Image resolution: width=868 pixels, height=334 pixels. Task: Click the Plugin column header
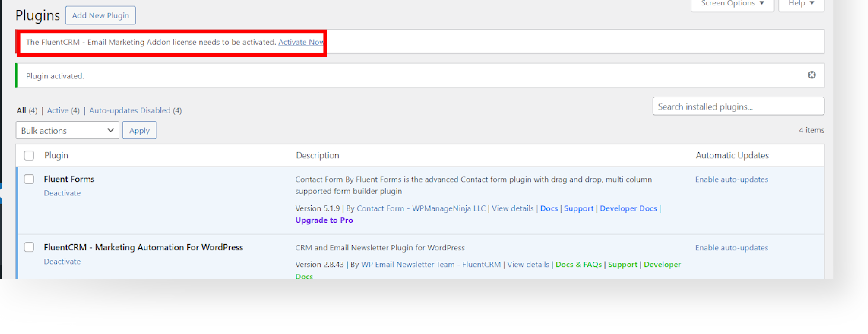(56, 156)
